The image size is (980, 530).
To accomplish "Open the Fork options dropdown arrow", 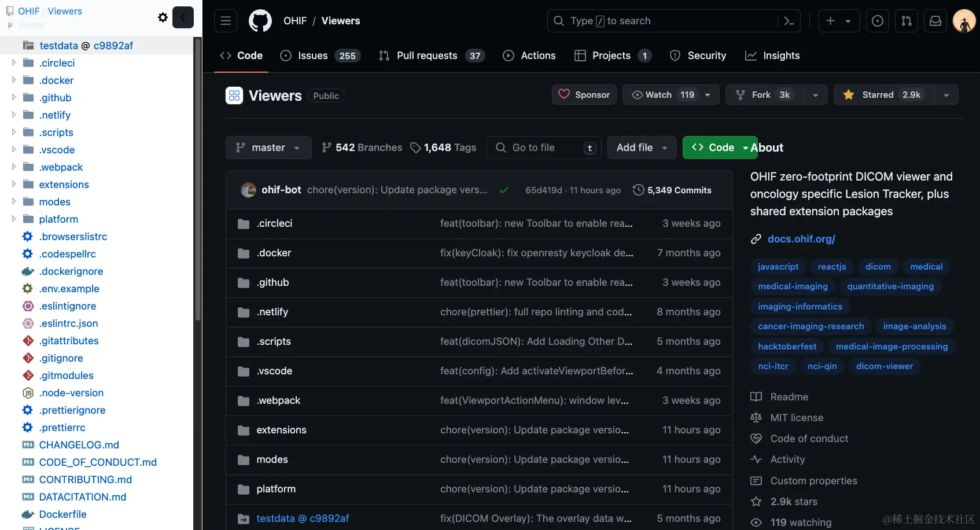I will [816, 95].
